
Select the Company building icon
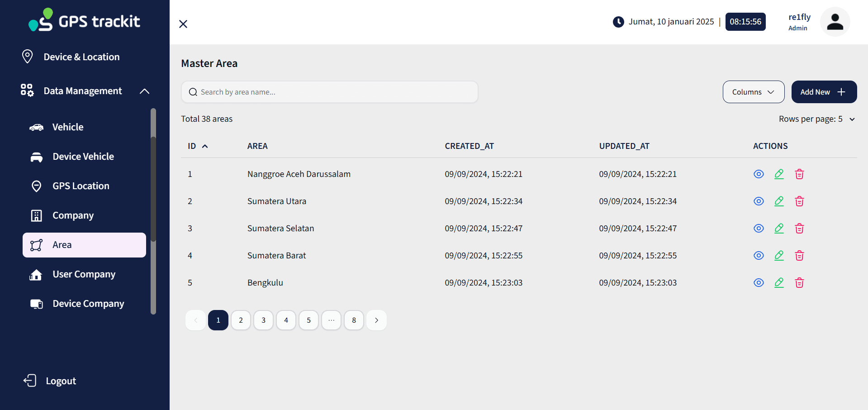tap(36, 215)
